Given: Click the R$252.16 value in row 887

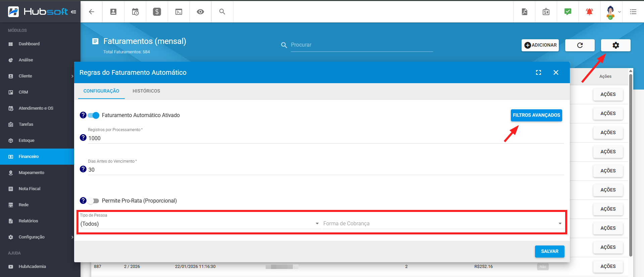Looking at the screenshot, I should point(483,267).
